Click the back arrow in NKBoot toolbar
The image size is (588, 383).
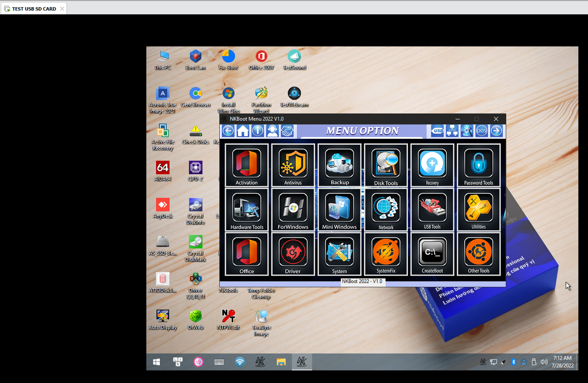coord(228,131)
